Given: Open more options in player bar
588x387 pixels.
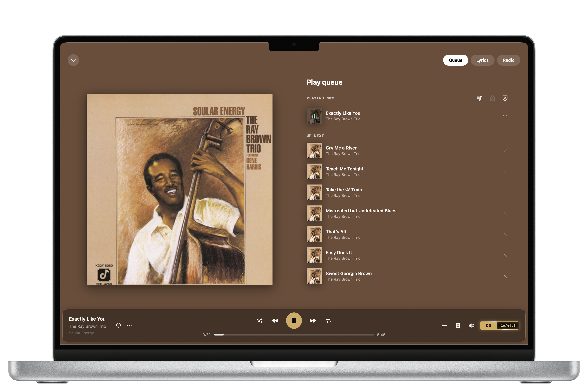Looking at the screenshot, I should [x=129, y=326].
